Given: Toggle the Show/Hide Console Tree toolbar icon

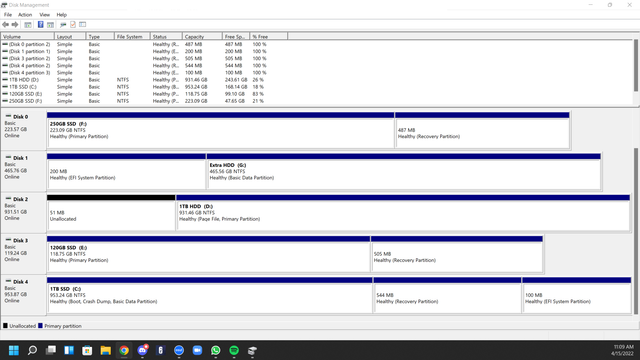Looking at the screenshot, I should (28, 24).
